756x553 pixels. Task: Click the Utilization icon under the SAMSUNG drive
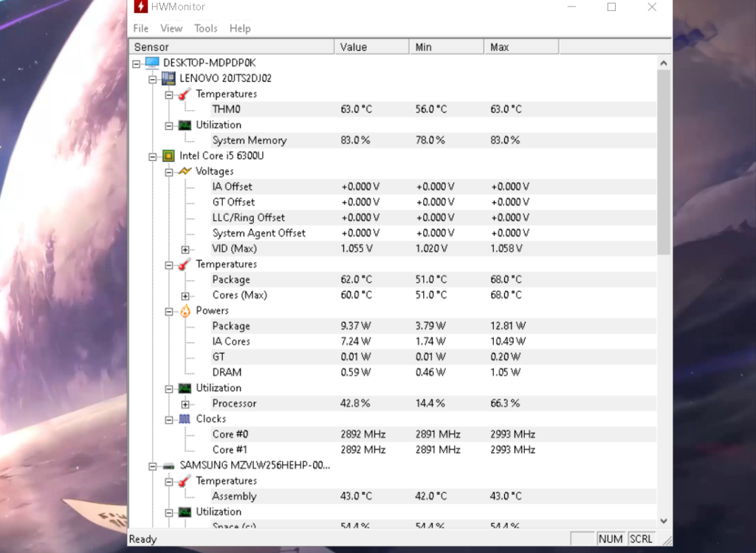[185, 512]
